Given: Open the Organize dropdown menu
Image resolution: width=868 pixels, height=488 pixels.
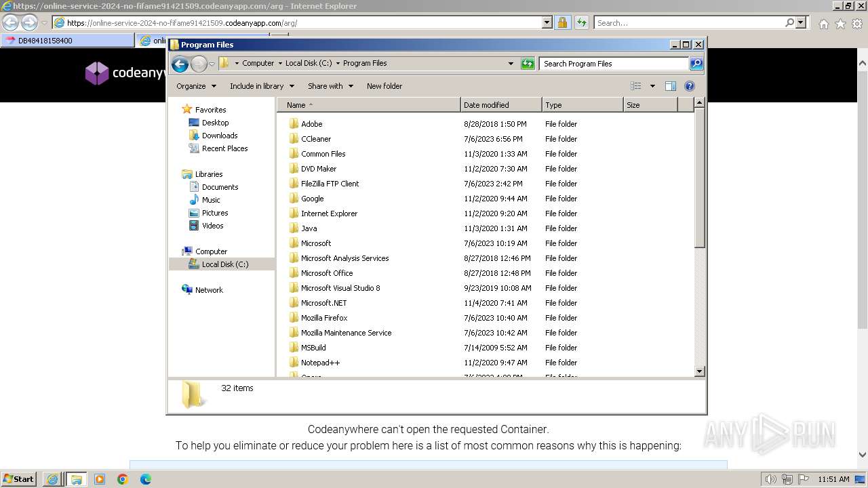Looking at the screenshot, I should click(x=196, y=86).
